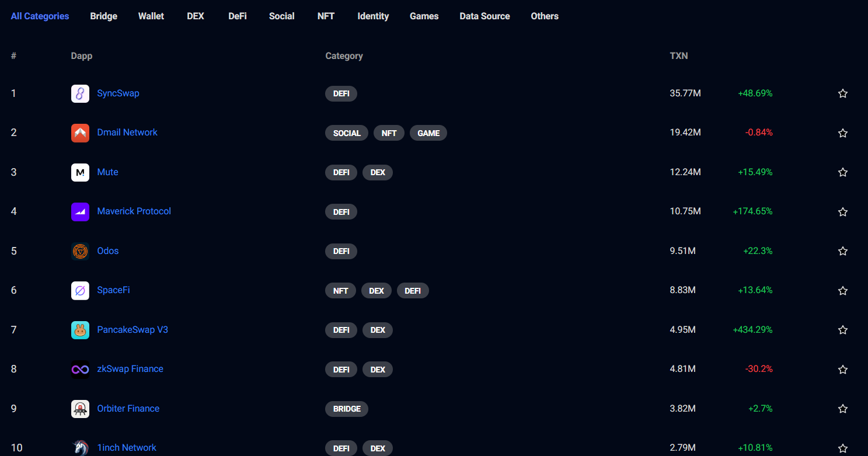Click the Dmail Network logo icon
The width and height of the screenshot is (868, 456).
[80, 133]
